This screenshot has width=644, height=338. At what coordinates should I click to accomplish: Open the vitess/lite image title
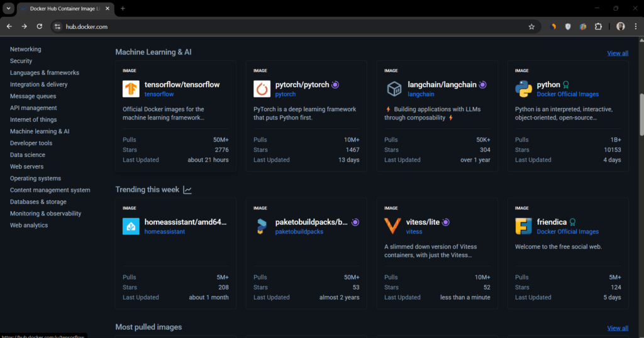point(423,222)
